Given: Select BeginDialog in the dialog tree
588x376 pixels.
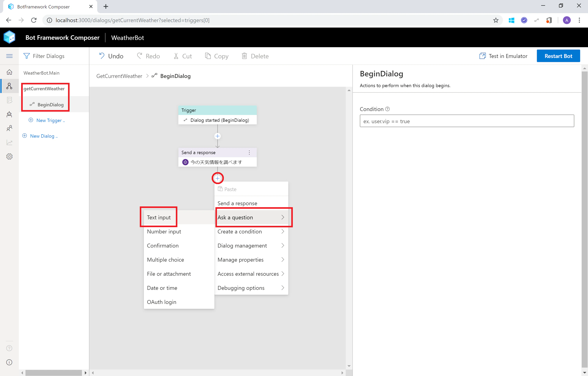Looking at the screenshot, I should tap(51, 105).
